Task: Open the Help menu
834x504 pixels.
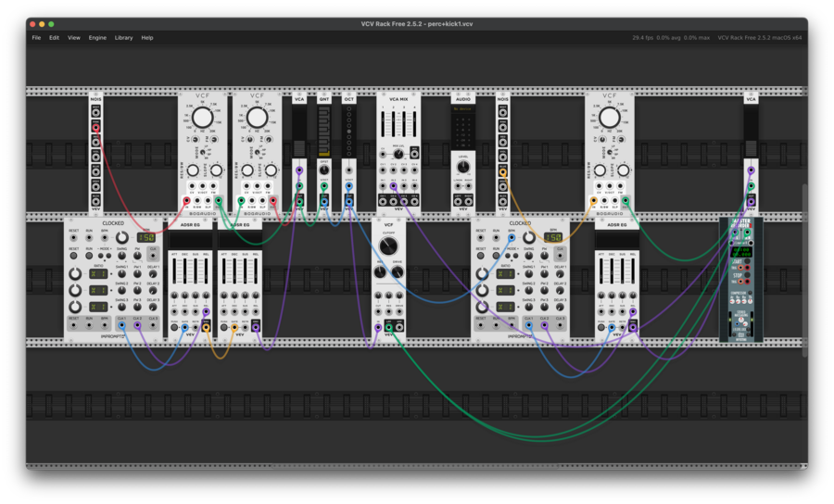Action: pyautogui.click(x=147, y=38)
